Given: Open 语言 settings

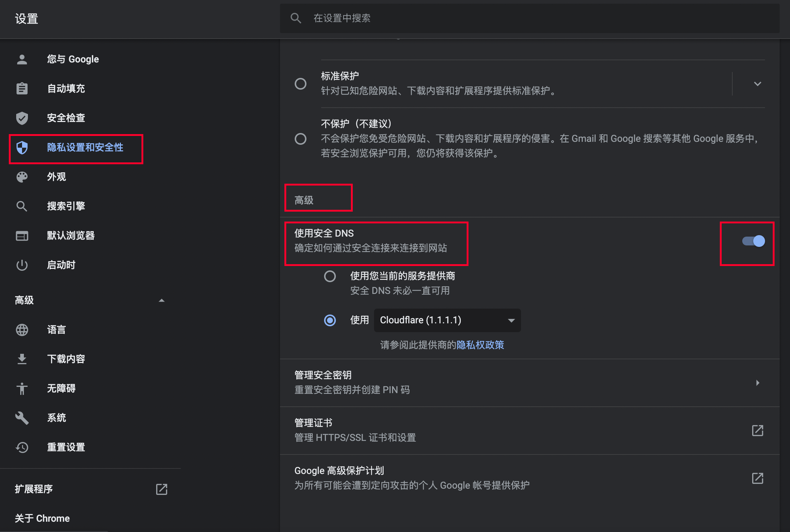Looking at the screenshot, I should point(57,330).
